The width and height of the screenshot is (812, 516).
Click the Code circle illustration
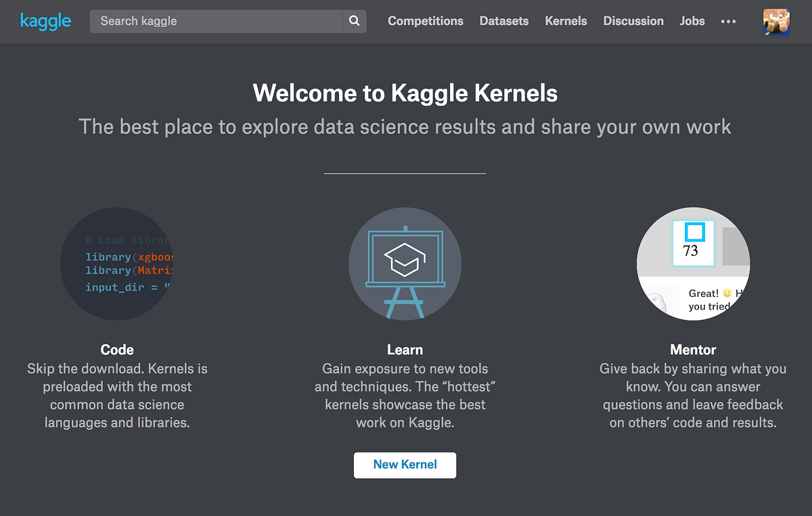pyautogui.click(x=116, y=264)
